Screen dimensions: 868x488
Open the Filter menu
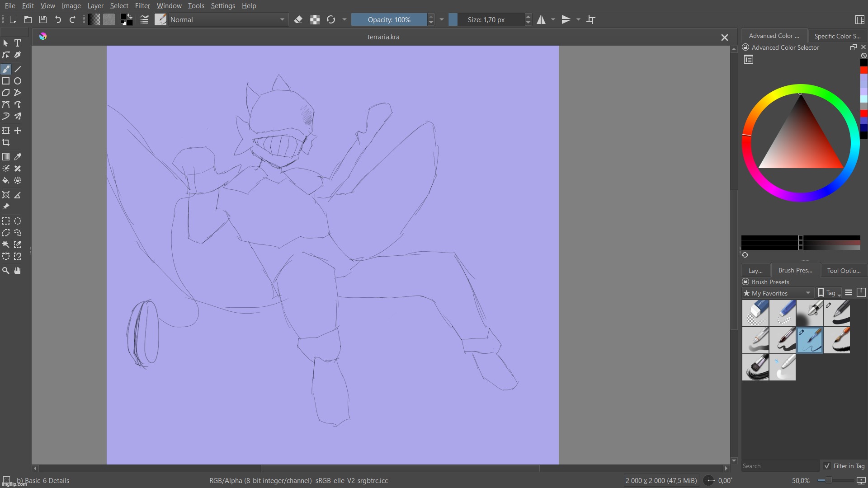point(142,6)
